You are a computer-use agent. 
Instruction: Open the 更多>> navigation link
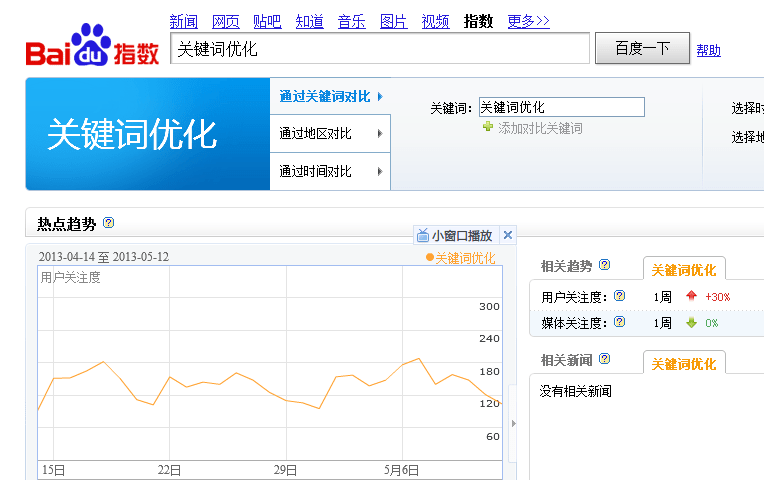(528, 21)
